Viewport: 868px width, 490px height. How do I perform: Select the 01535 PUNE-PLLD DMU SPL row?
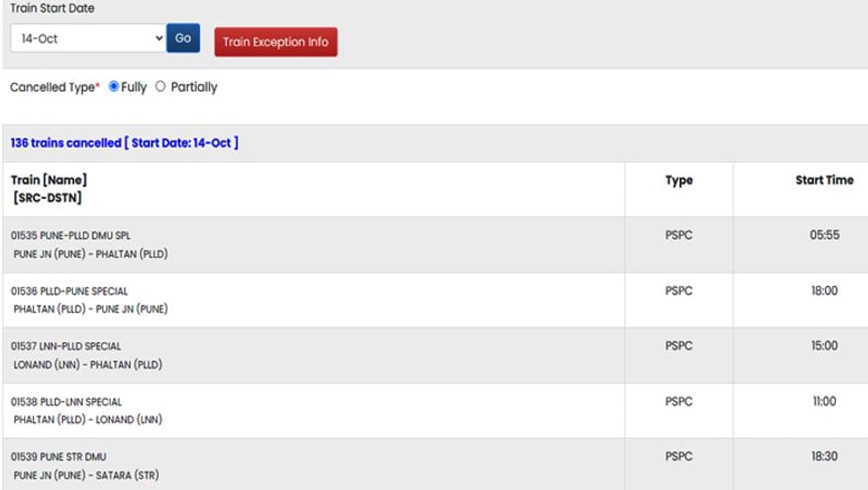(71, 235)
